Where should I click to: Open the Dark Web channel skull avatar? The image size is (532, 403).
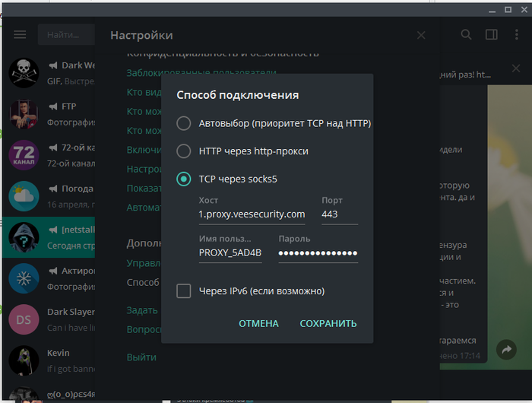tap(24, 72)
